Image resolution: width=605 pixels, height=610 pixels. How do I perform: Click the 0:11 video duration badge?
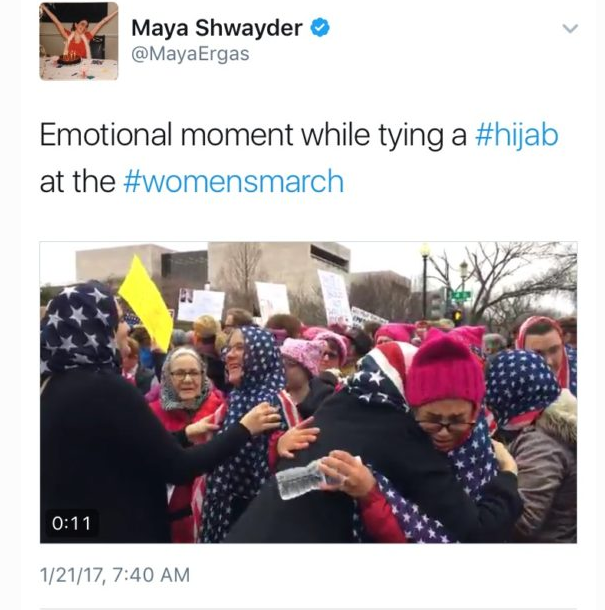click(71, 523)
